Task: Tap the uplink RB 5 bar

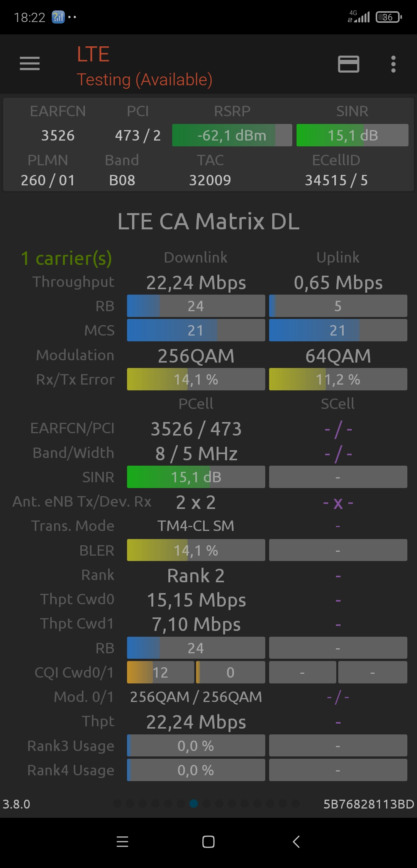Action: pos(338,306)
